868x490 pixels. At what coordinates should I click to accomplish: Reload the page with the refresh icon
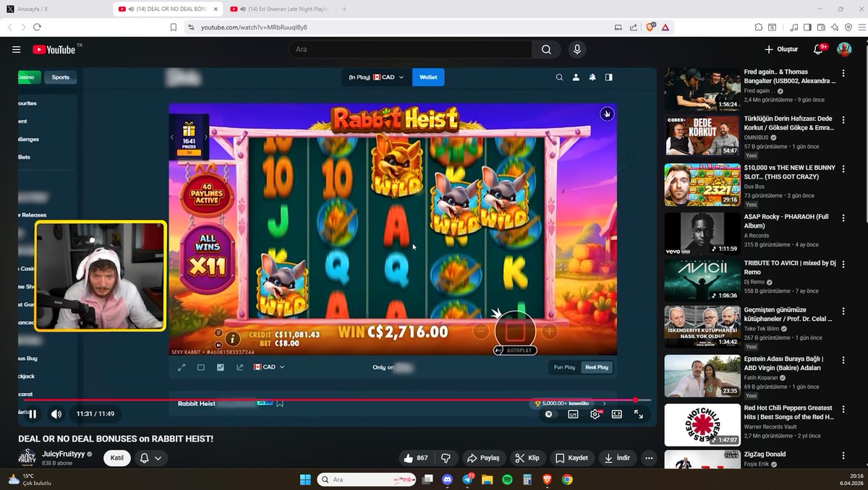tap(38, 27)
